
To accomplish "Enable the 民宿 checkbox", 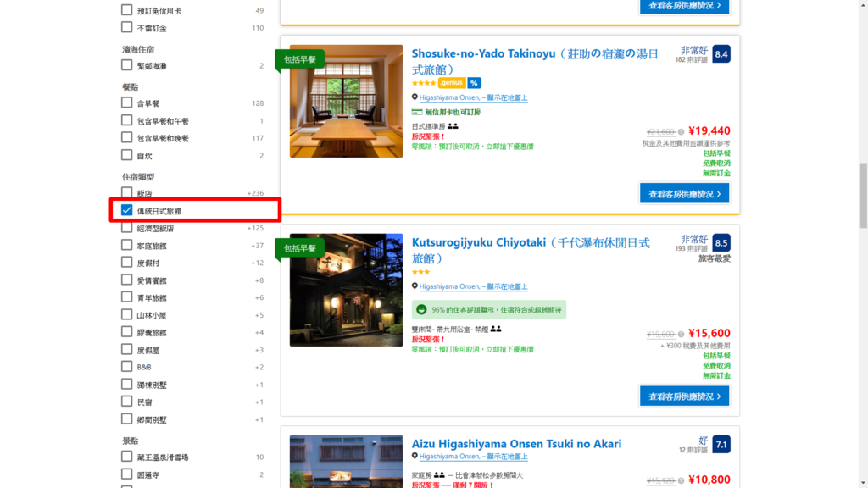I will click(127, 402).
